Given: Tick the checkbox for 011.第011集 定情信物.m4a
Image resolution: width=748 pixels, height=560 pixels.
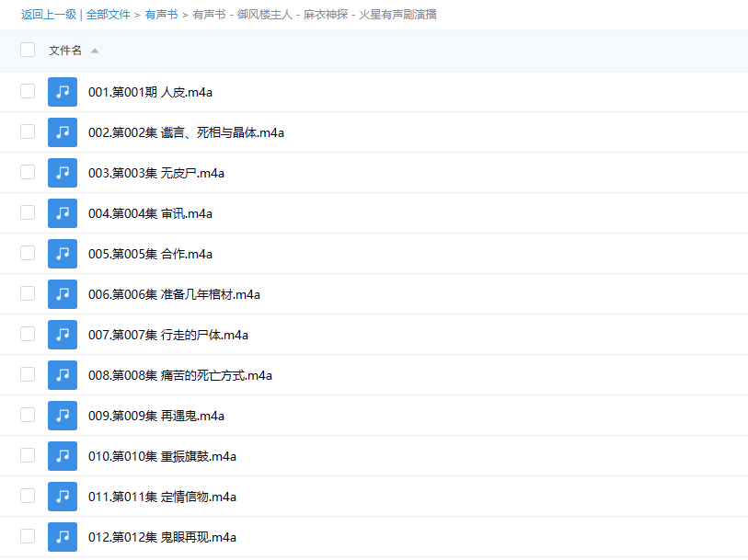Looking at the screenshot, I should click(27, 497).
